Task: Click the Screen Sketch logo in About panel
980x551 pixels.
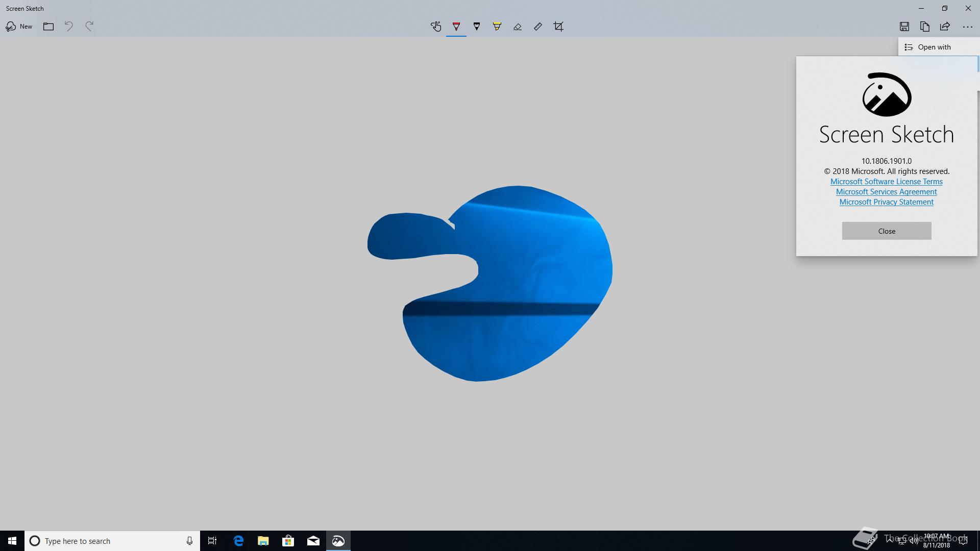Action: (x=887, y=94)
